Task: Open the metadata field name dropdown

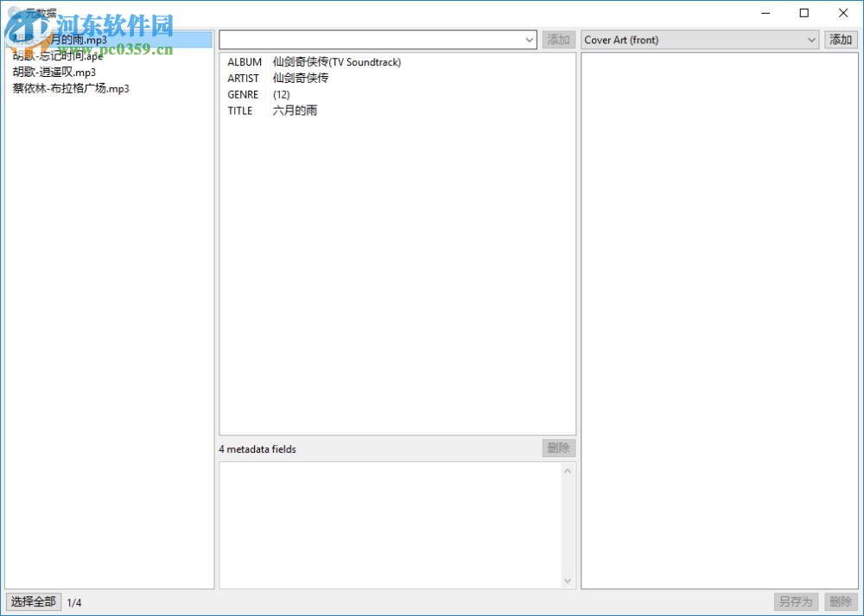Action: pyautogui.click(x=530, y=39)
